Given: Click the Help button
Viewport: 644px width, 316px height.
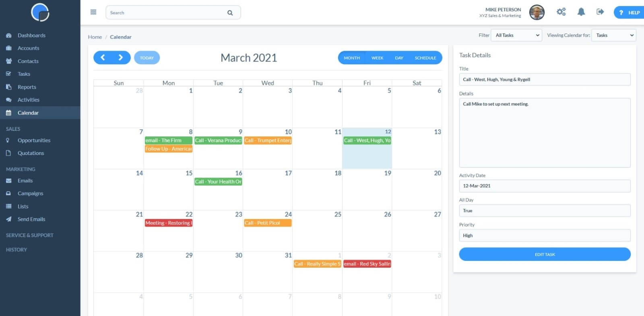Looking at the screenshot, I should [630, 12].
